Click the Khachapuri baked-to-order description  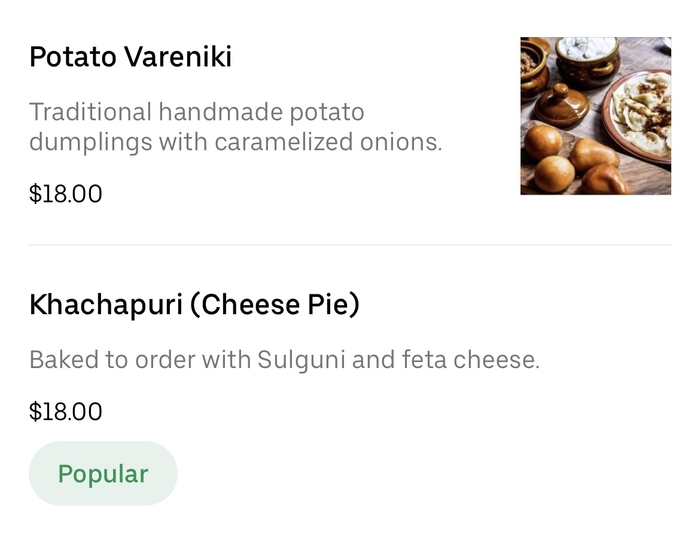tap(284, 360)
